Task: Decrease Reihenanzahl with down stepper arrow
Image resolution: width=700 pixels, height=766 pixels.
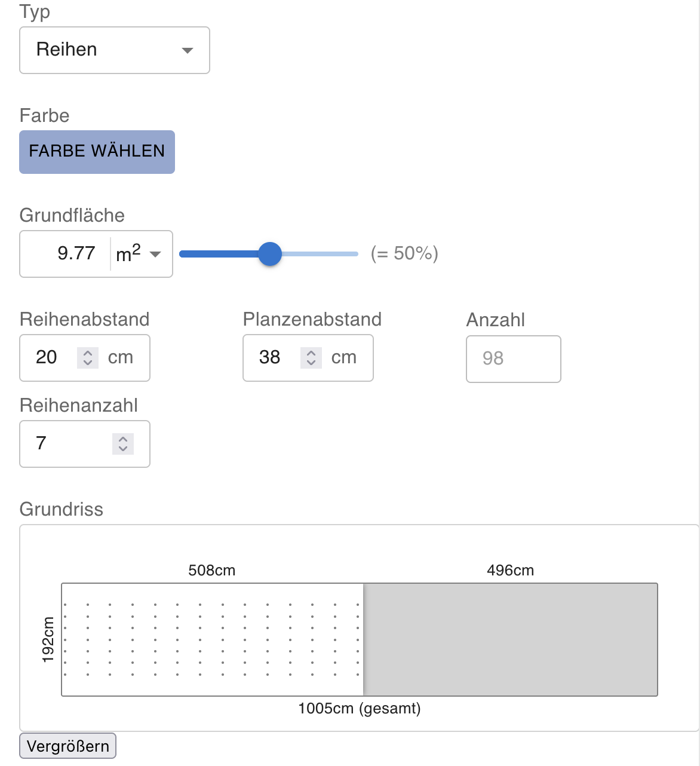Action: pos(123,449)
